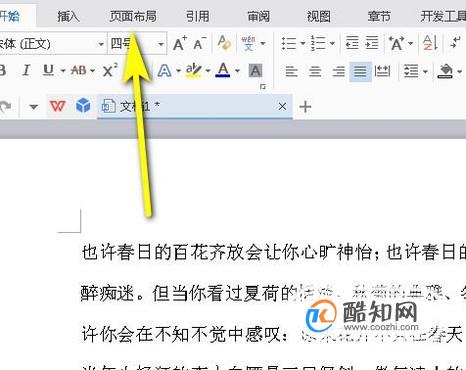Image resolution: width=466 pixels, height=370 pixels.
Task: Toggle underline formatting
Action: tap(49, 70)
